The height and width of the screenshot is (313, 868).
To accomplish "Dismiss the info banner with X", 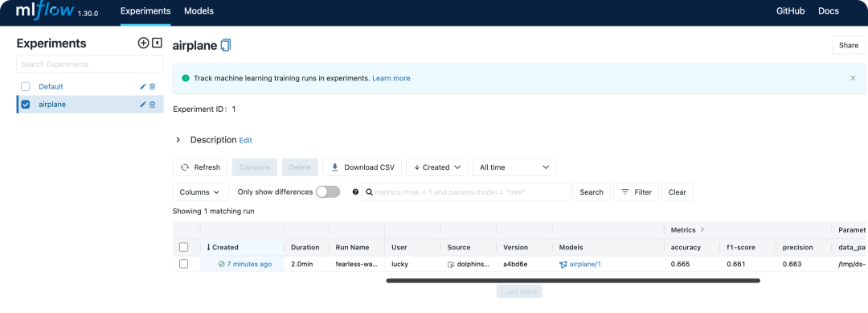I will [853, 79].
